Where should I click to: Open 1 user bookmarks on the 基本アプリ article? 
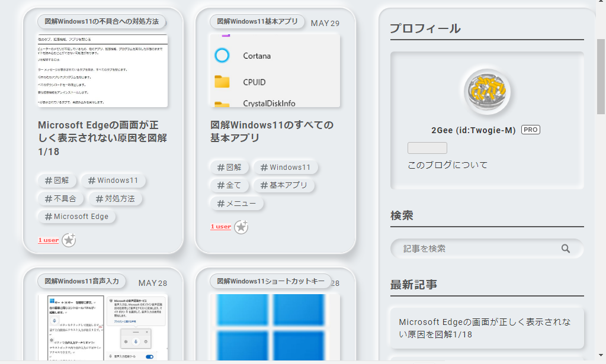tap(221, 227)
